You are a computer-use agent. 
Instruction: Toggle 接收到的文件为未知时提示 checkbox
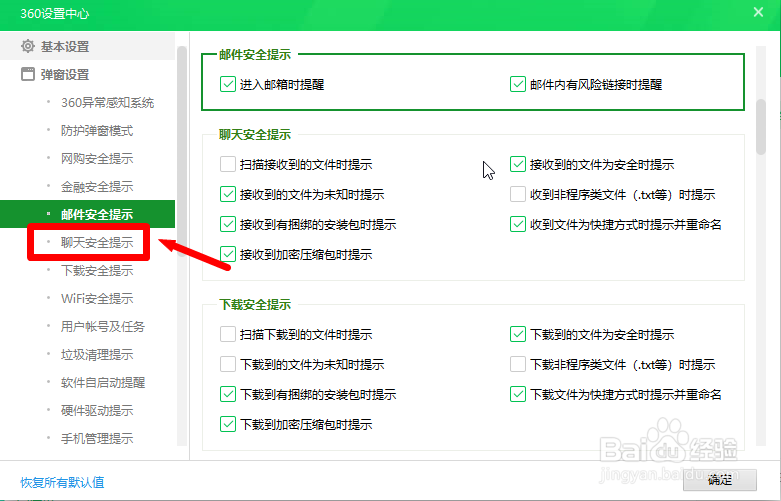click(228, 194)
